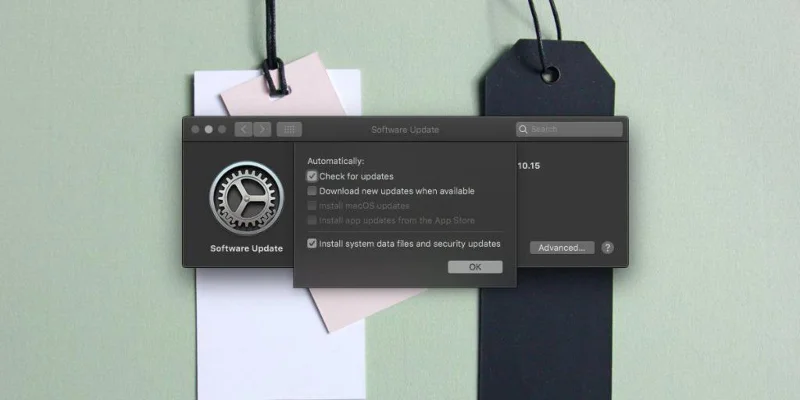Toggle Check for updates checkbox

coord(312,177)
